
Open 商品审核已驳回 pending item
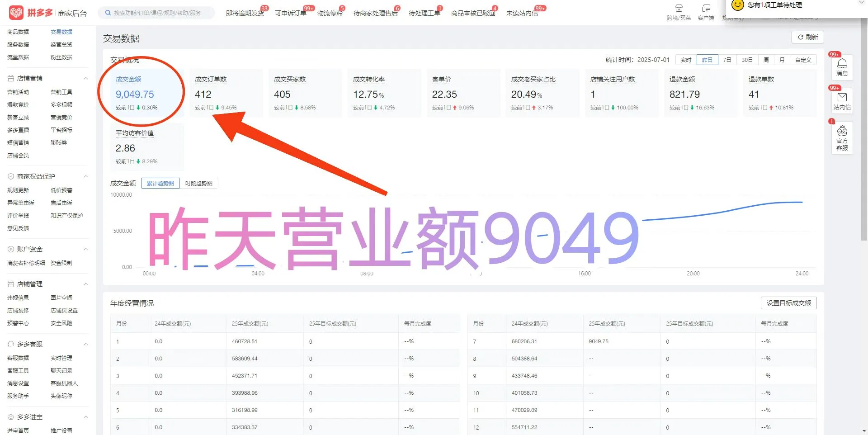[473, 13]
